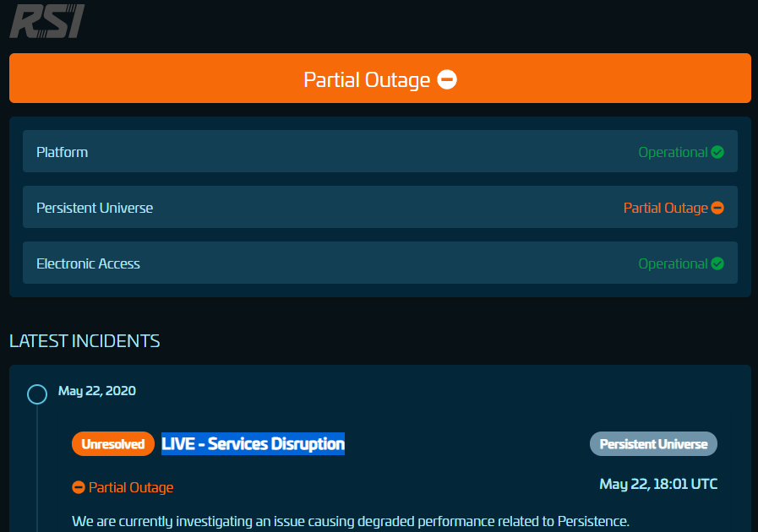Click the Operational status text for Electronic Access
758x532 pixels.
pos(673,263)
